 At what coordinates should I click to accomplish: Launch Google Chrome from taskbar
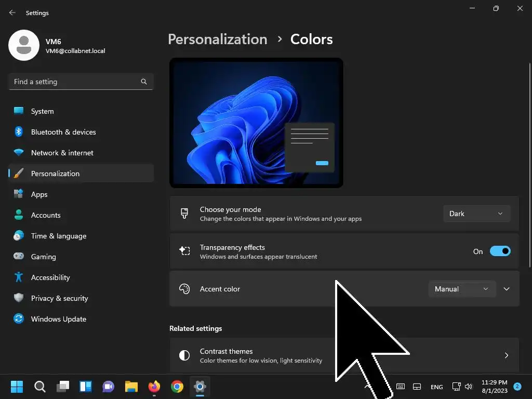[x=177, y=387]
